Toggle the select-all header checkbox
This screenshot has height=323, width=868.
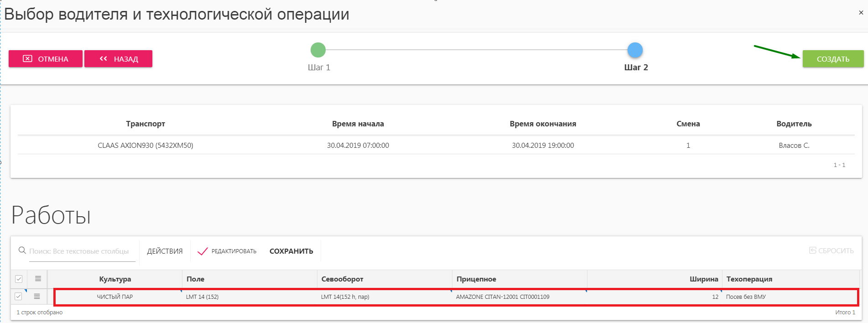(x=19, y=279)
